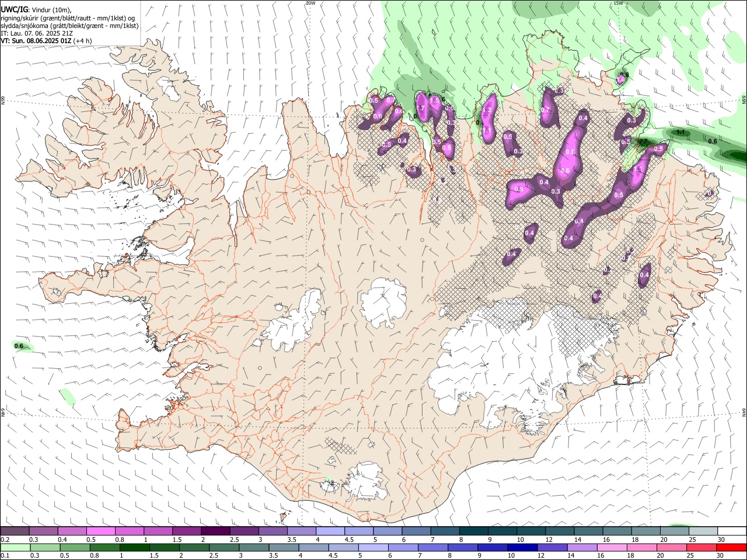
Task: Click the '0.6' value over sea west of Iceland
Action: [x=19, y=346]
